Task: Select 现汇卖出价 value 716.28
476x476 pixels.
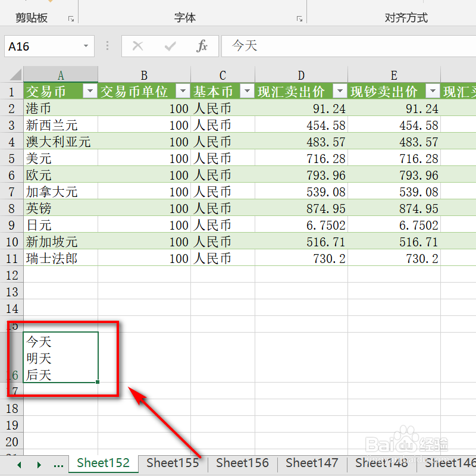Action: click(302, 158)
